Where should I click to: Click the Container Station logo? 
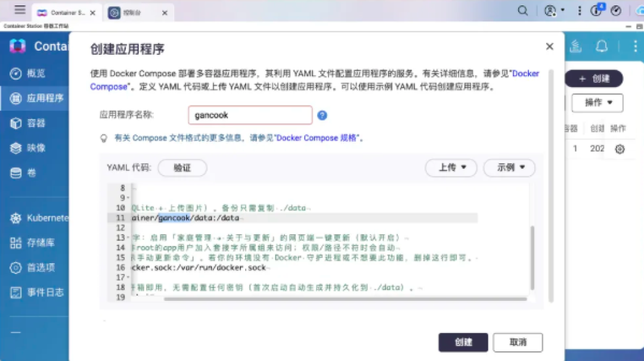tap(18, 46)
